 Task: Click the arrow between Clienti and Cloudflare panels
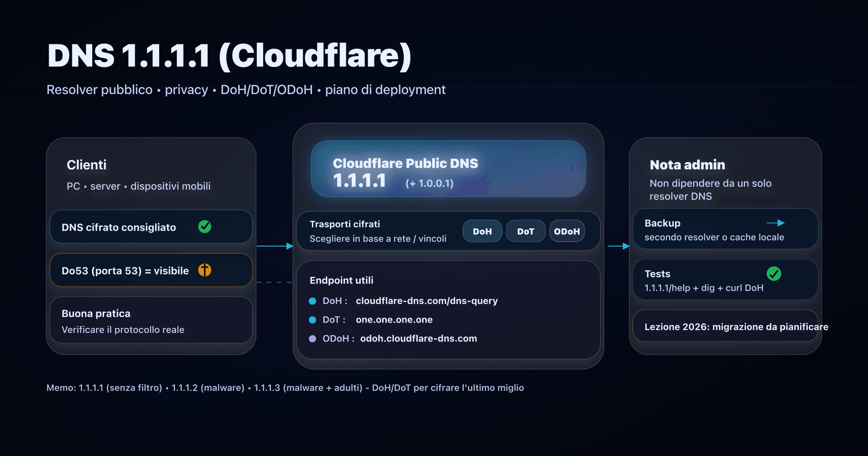(x=274, y=246)
